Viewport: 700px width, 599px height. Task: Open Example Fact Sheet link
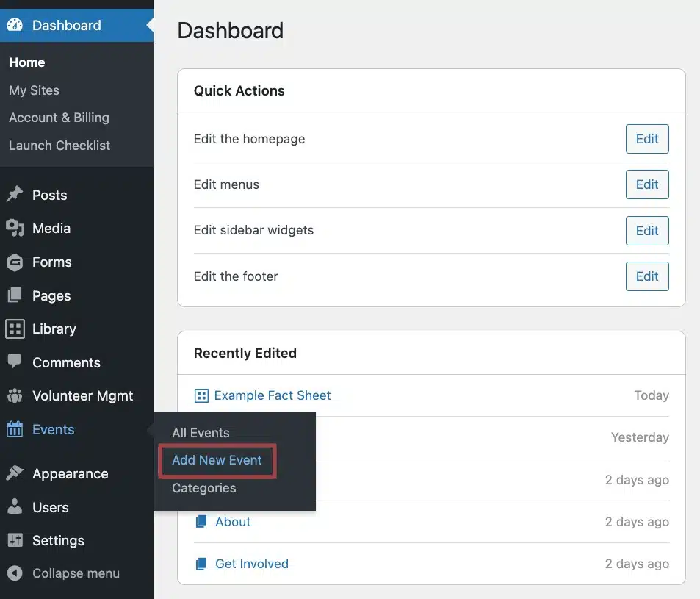272,395
